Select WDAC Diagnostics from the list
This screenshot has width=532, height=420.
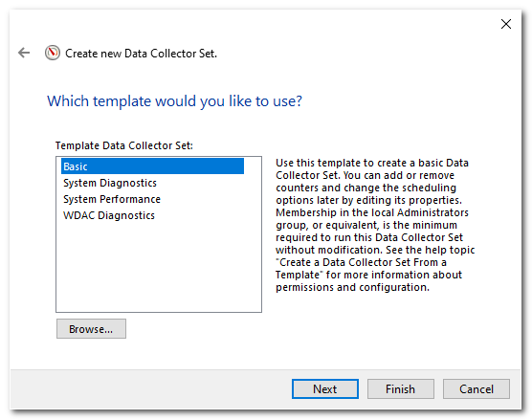click(109, 215)
